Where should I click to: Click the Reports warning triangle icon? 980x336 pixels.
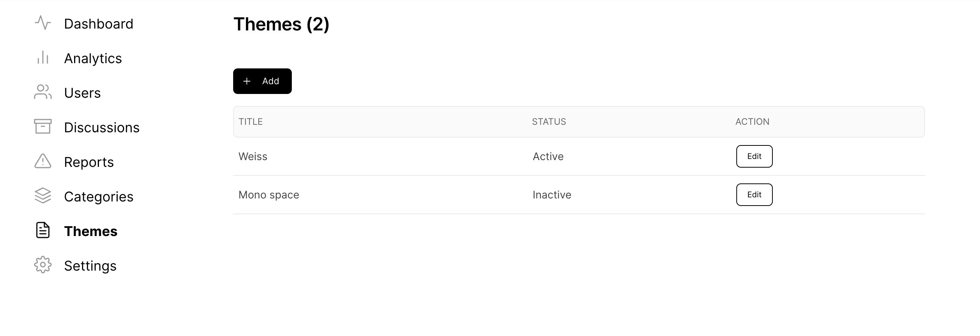click(42, 161)
